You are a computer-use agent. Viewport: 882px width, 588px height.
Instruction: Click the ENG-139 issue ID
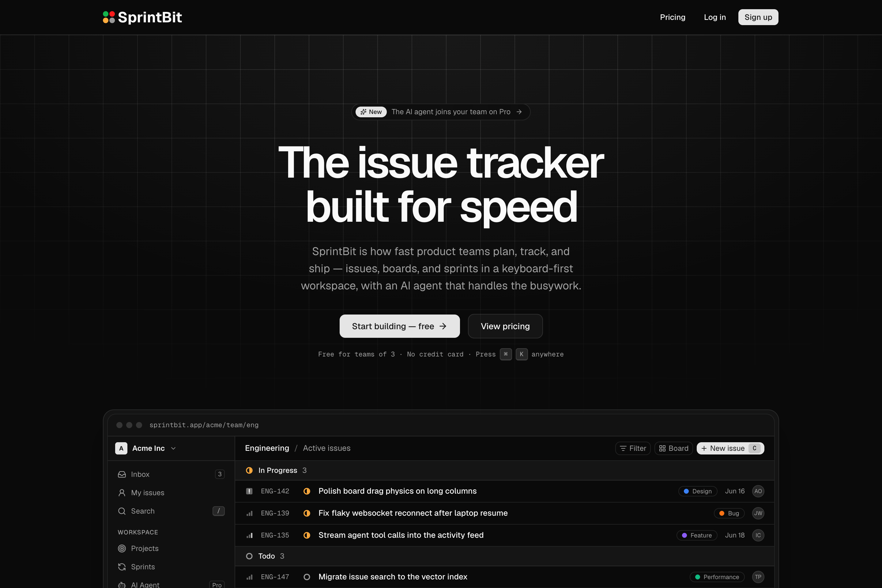pos(275,513)
